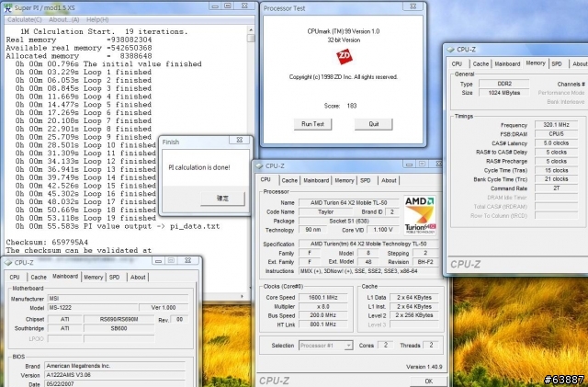Click the Score 183 text
This screenshot has height=387, width=588.
tap(341, 106)
